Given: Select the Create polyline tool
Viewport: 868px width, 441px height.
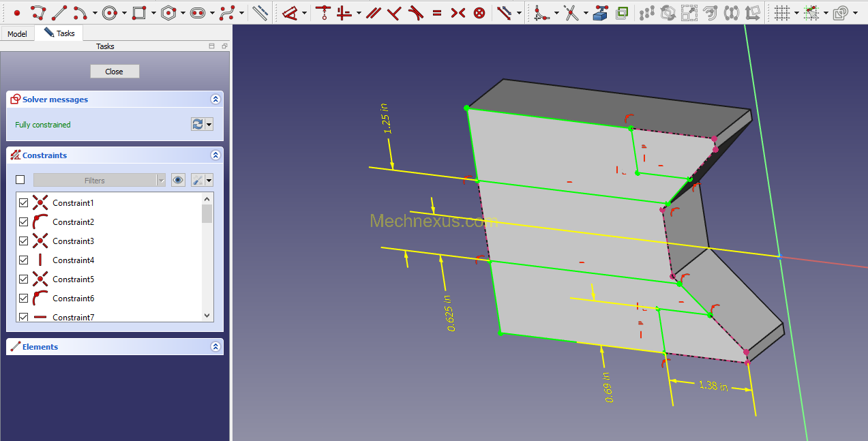Looking at the screenshot, I should pos(38,12).
